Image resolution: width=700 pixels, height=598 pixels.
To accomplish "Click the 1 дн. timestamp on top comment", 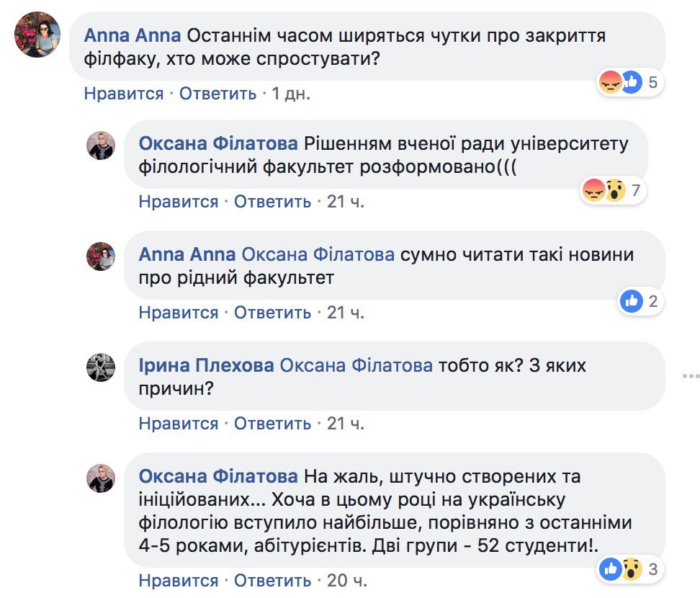I will pyautogui.click(x=291, y=94).
